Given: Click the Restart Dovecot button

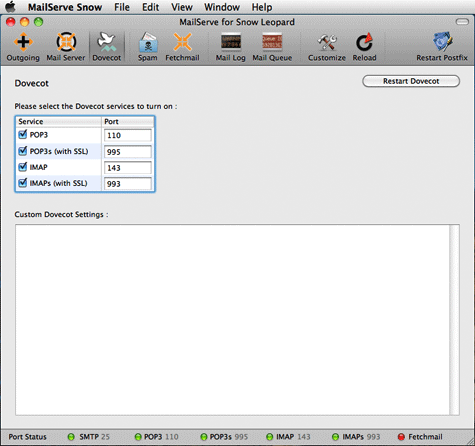Looking at the screenshot, I should 411,81.
